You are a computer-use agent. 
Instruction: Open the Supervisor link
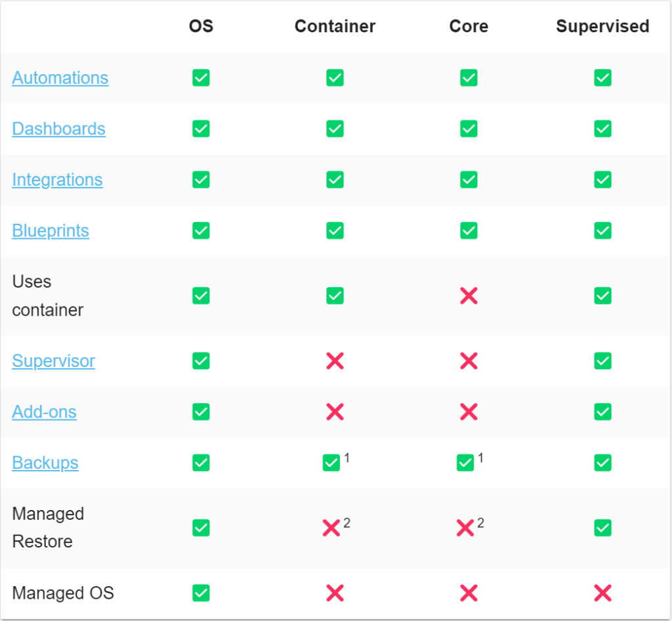53,361
